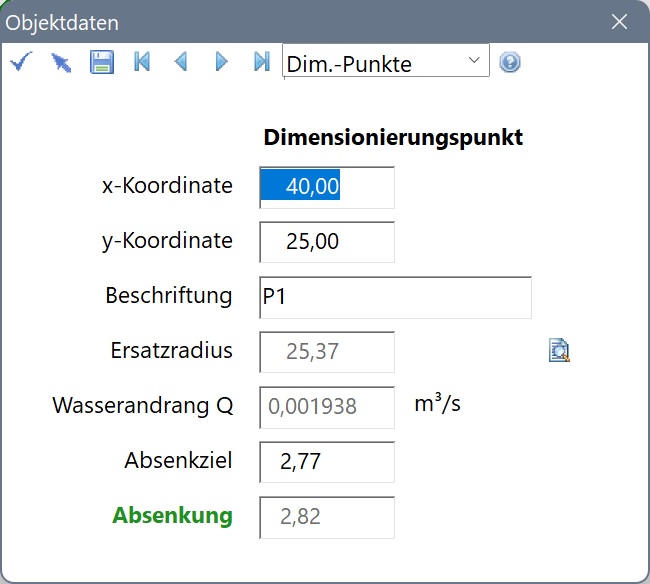The height and width of the screenshot is (584, 650).
Task: Click the Beschriftung field containing P1
Action: pyautogui.click(x=395, y=297)
